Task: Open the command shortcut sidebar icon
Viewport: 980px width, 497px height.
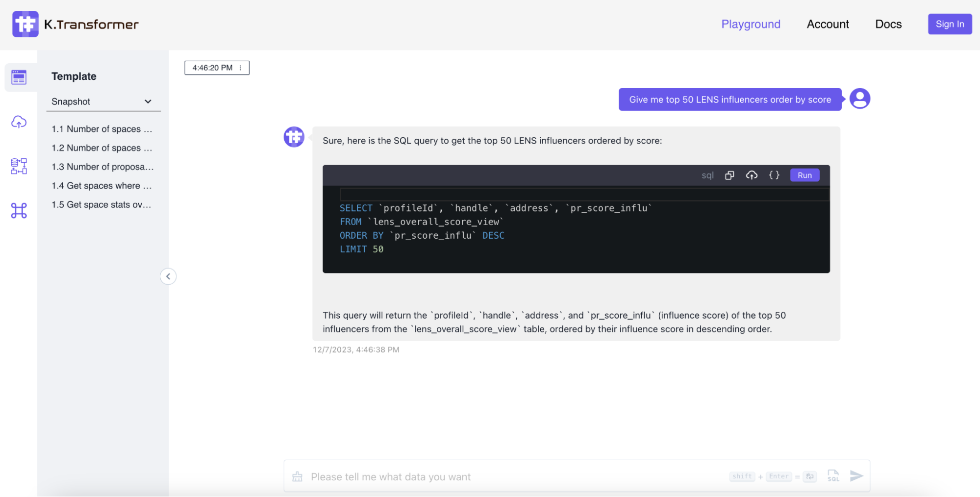Action: (x=19, y=211)
